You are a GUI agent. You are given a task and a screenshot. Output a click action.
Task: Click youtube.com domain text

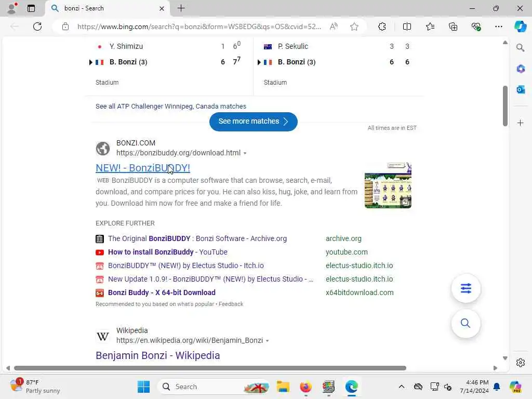coord(347,252)
